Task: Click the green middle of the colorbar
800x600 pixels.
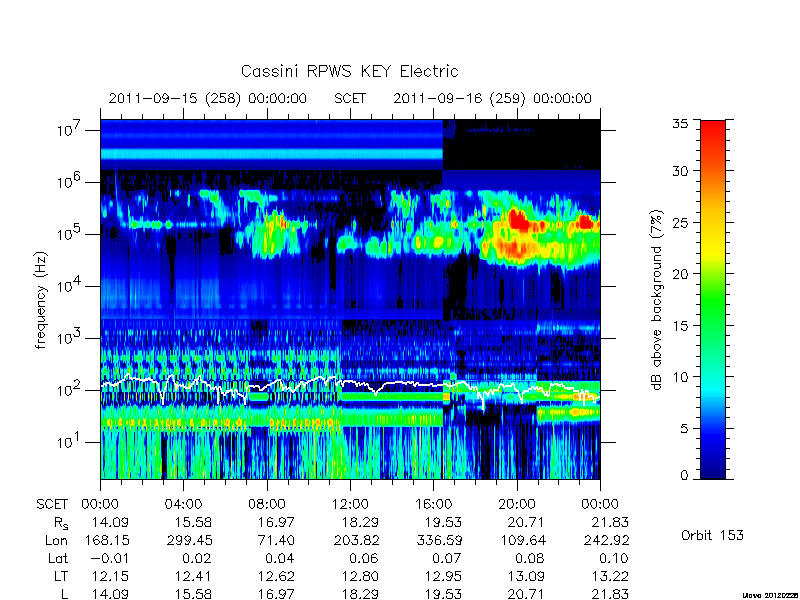Action: (x=713, y=301)
